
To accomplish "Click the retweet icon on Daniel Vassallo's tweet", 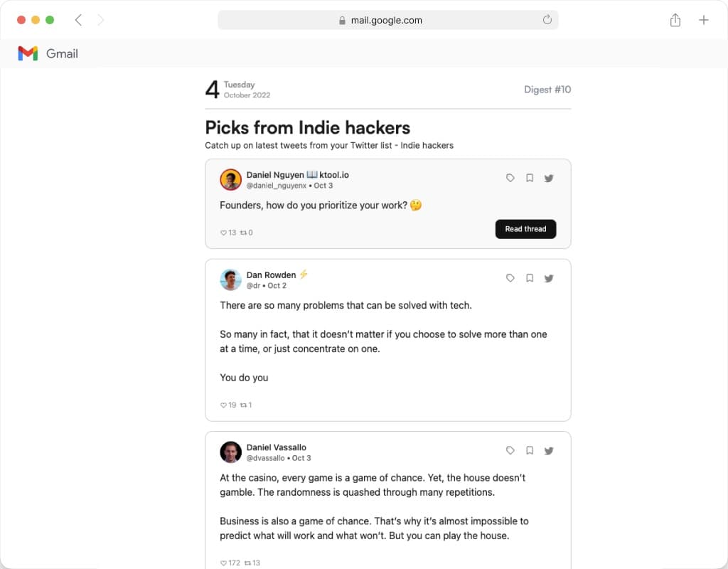I will tap(247, 563).
